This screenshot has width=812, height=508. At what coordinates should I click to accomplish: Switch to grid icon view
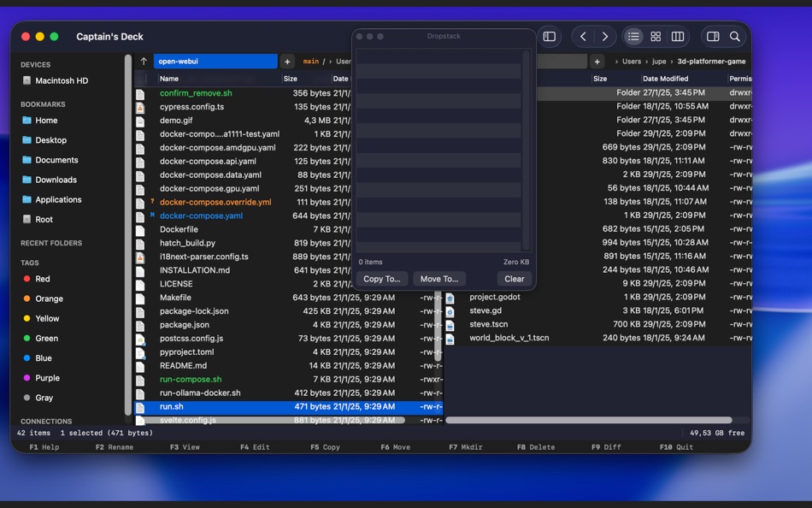pos(656,37)
